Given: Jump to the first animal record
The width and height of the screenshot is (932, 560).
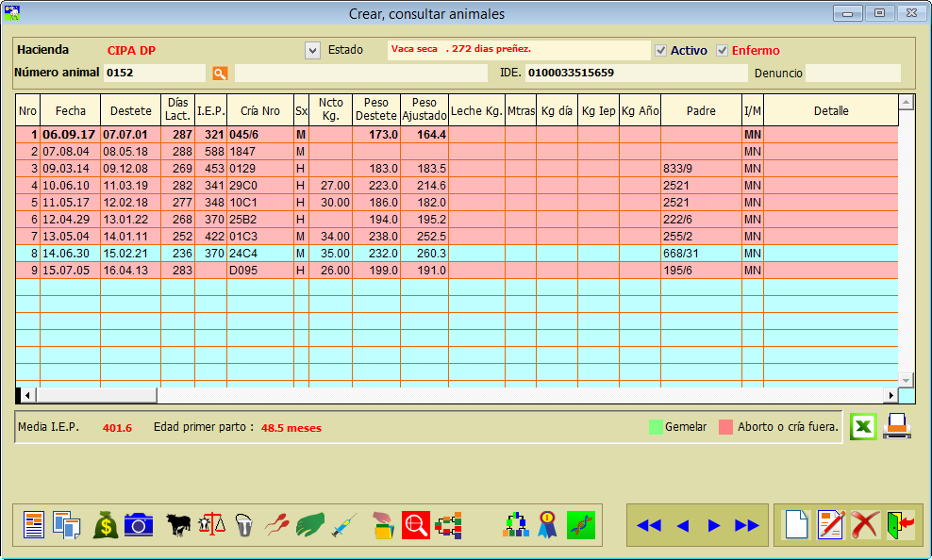Looking at the screenshot, I should pyautogui.click(x=648, y=525).
